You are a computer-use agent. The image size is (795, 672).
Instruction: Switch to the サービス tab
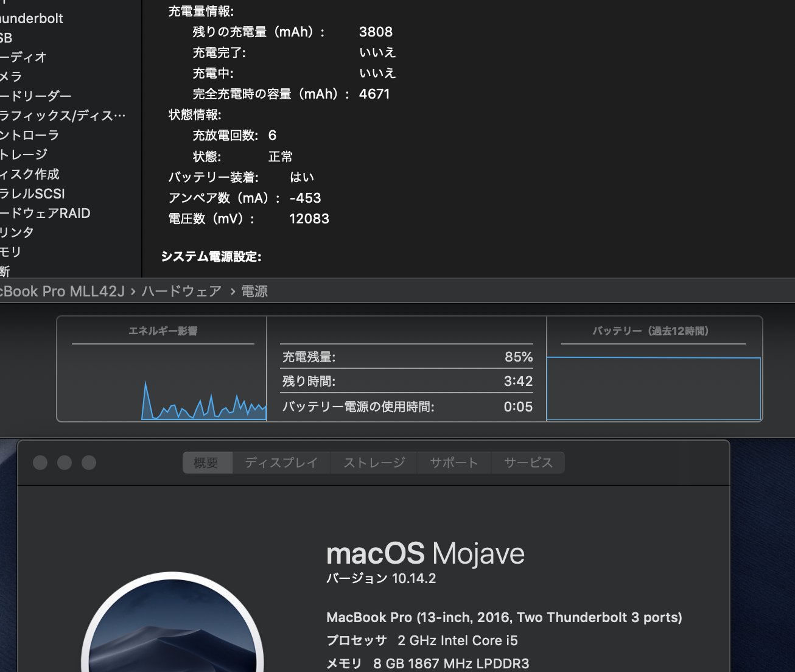tap(528, 463)
